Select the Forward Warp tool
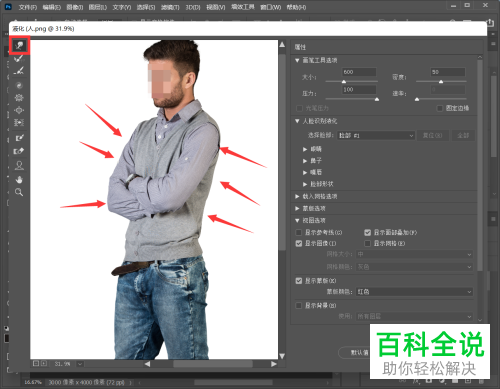The image size is (500, 389). [19, 46]
